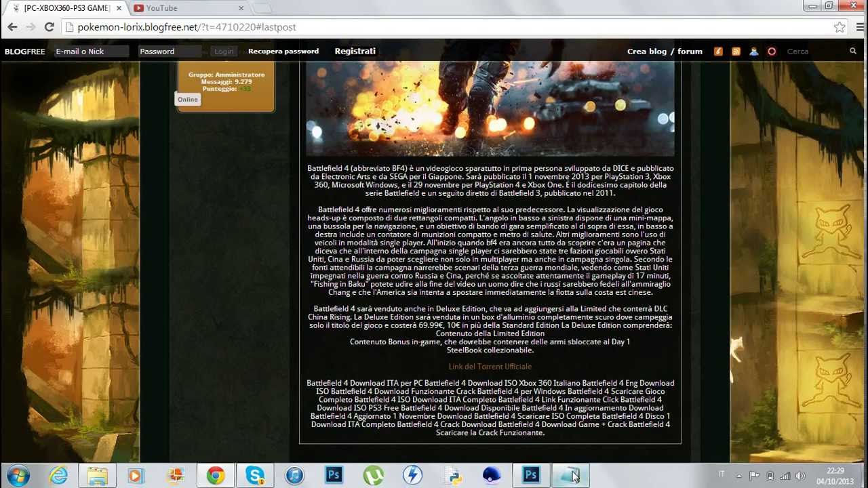Open iTunes from the taskbar
The image size is (868, 488).
294,475
